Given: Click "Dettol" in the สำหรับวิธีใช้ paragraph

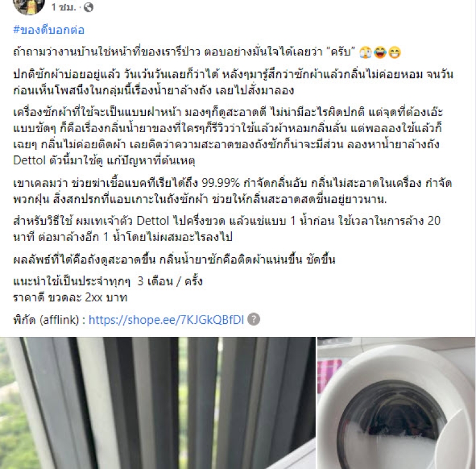Looking at the screenshot, I should point(153,221).
